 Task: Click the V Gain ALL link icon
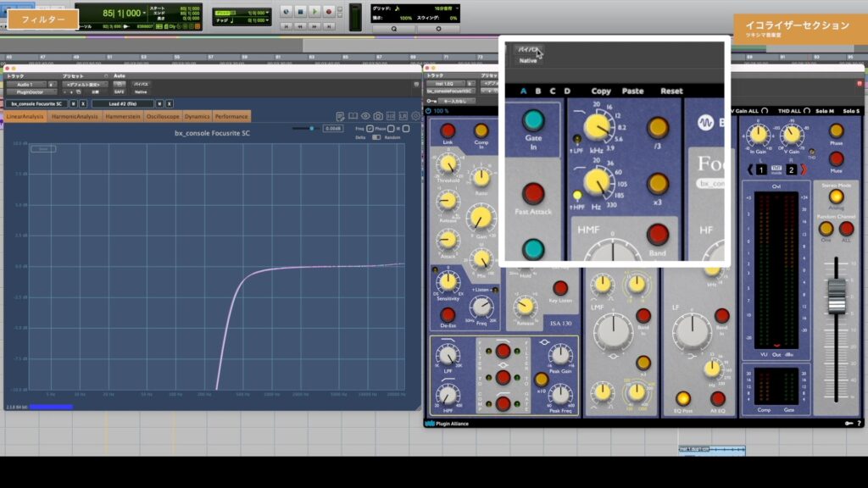pos(765,111)
